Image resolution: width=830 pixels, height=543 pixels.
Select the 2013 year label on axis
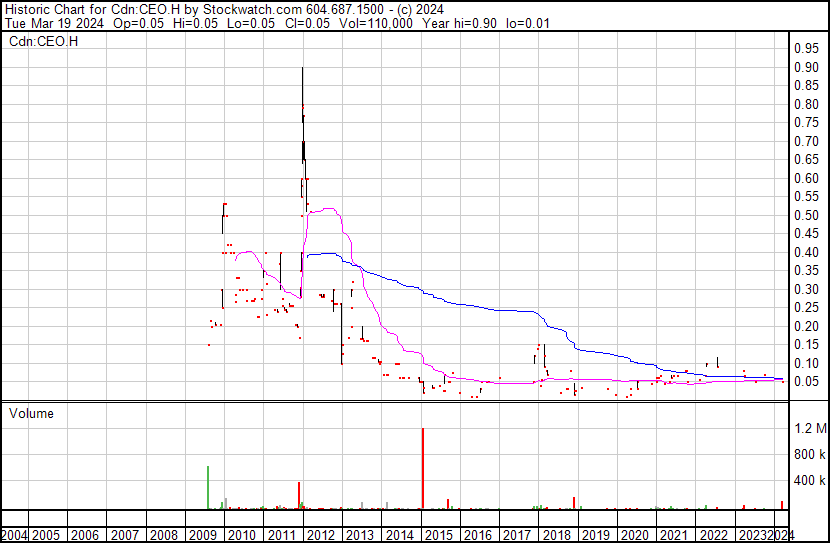(x=360, y=535)
